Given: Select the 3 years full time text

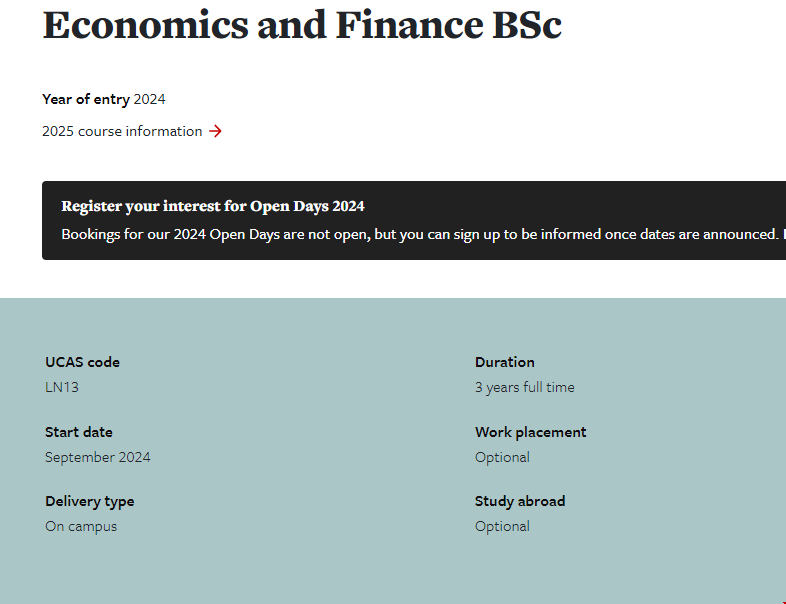Looking at the screenshot, I should [525, 387].
